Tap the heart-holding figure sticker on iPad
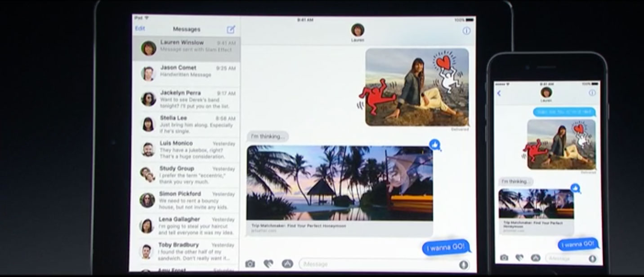Viewport: 644px width, 277px height. pos(446,70)
